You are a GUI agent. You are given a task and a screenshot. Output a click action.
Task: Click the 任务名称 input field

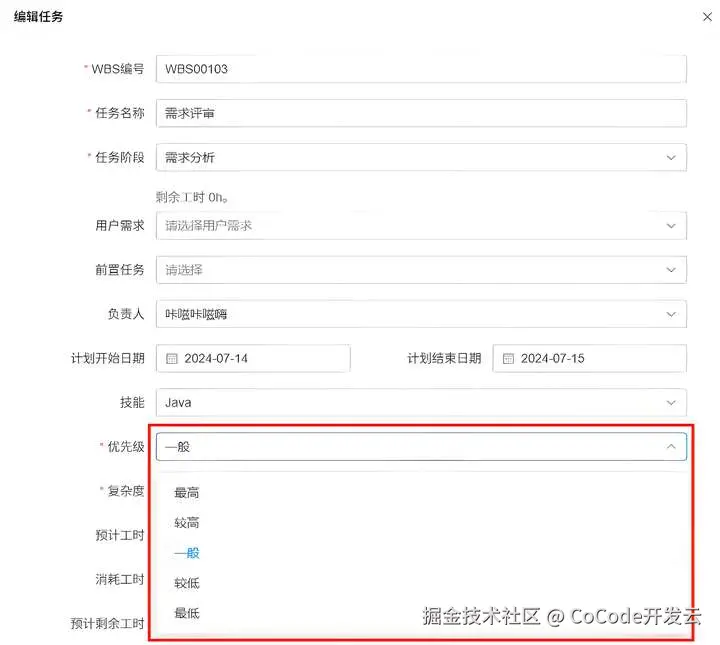[421, 113]
